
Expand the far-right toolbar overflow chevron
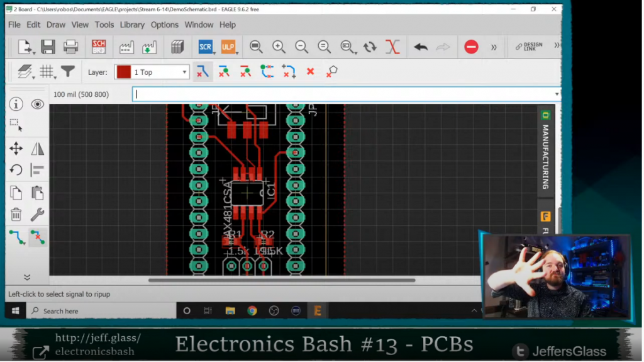(557, 45)
